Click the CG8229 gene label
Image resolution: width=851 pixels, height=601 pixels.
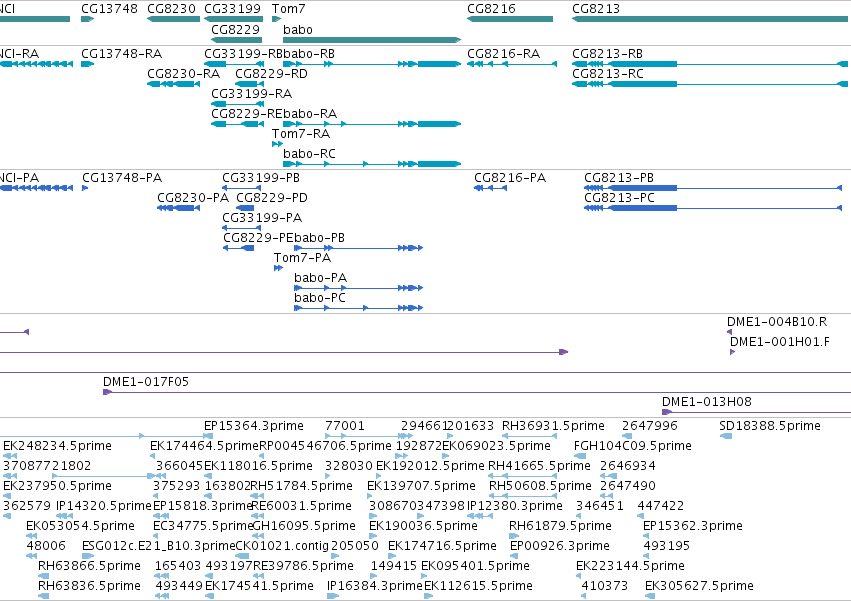(236, 29)
